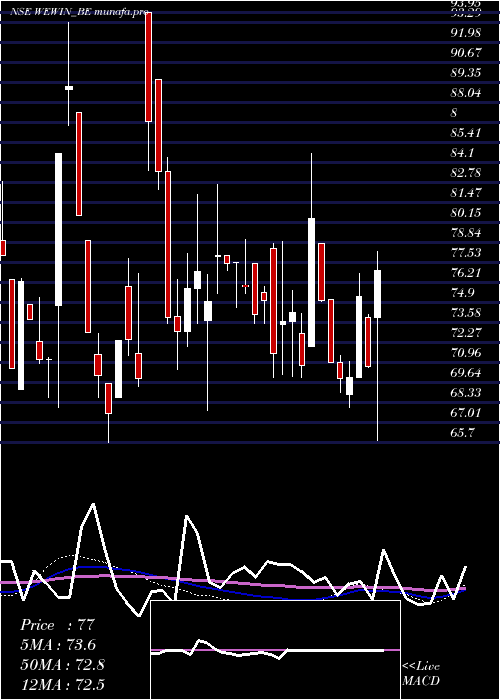Click the '5MA : 73.6' readout
The image size is (500, 700).
[58, 645]
